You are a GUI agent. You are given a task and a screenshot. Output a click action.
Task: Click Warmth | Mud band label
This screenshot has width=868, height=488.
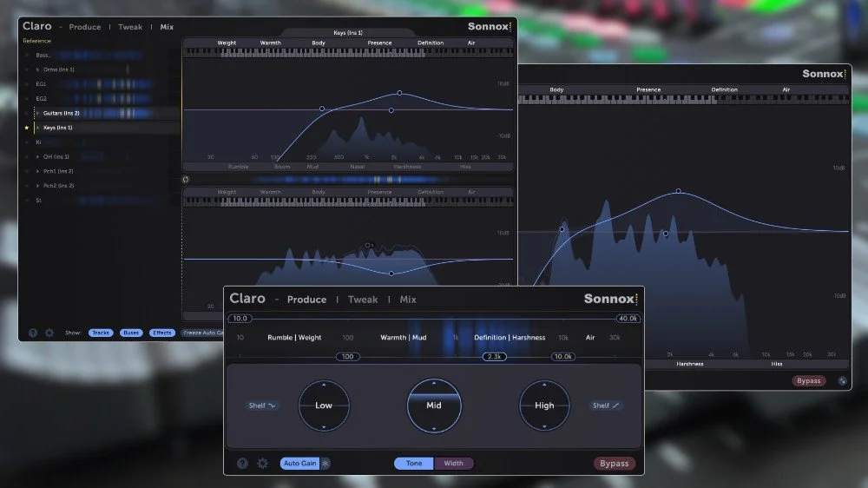(x=404, y=337)
